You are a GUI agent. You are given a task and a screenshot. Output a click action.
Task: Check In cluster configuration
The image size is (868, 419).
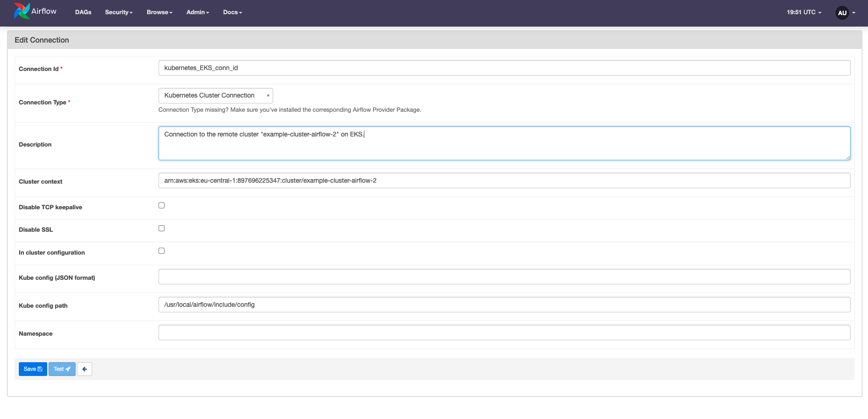161,250
